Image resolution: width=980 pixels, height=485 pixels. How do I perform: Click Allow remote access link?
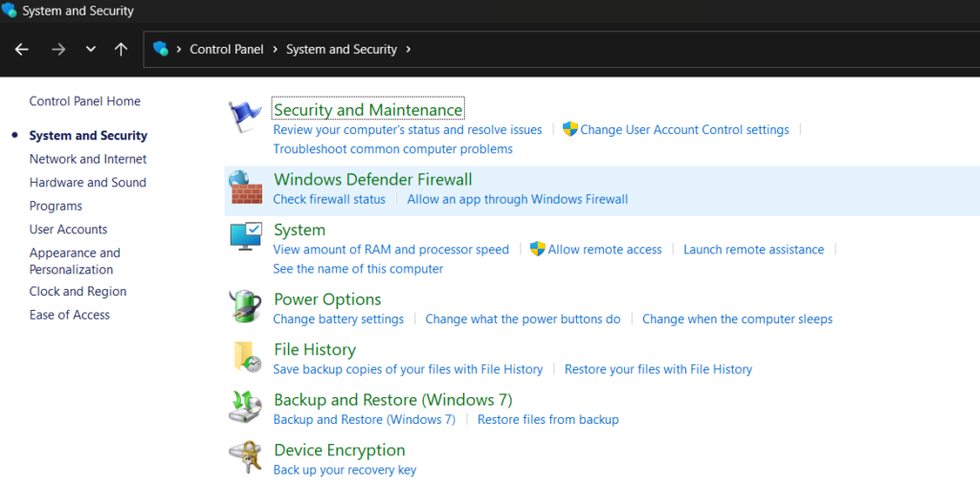pos(605,250)
